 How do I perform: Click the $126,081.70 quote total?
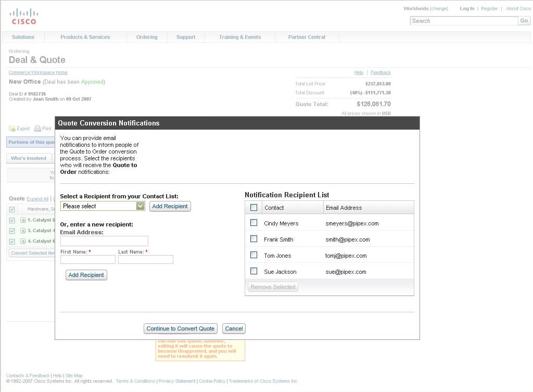click(x=374, y=104)
